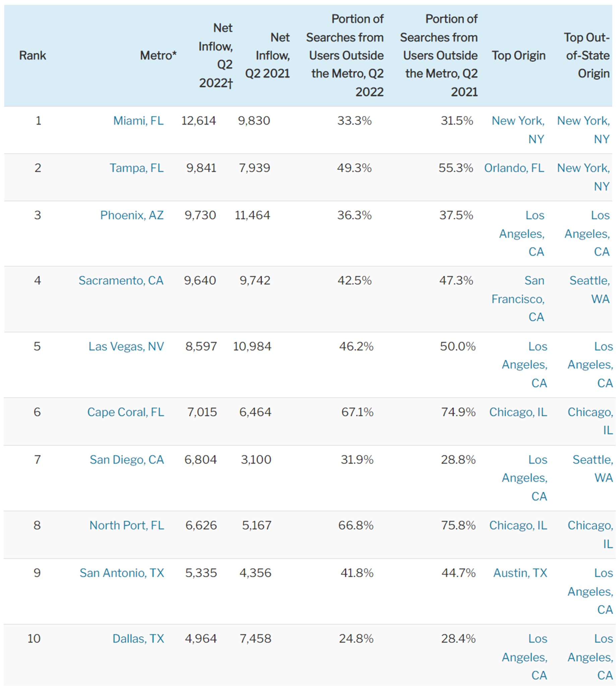Click the San Diego, CA metro link
Viewport: 616px width, 686px height.
click(x=127, y=460)
